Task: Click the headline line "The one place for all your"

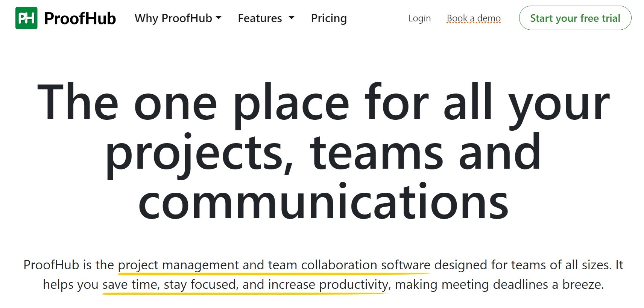Action: 323,103
